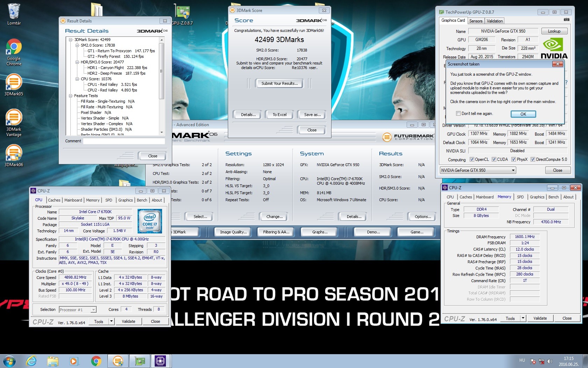Toggle the CUDA checkbox in GPU-Z
Image resolution: width=588 pixels, height=368 pixels.
pyautogui.click(x=494, y=159)
